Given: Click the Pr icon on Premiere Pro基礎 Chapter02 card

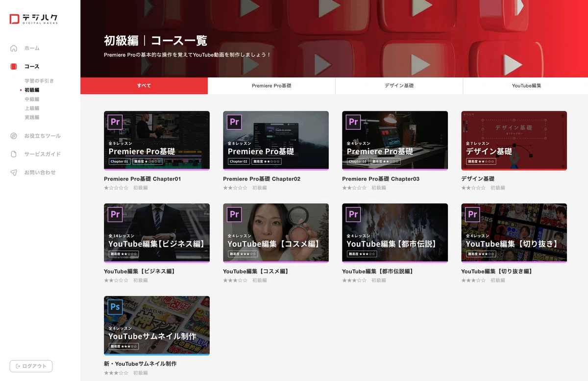Looking at the screenshot, I should click(x=234, y=122).
